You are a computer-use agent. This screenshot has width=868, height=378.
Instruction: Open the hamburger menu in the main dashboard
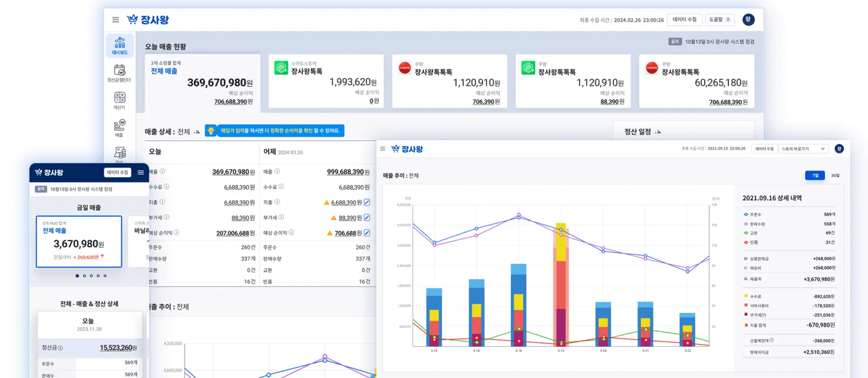[116, 20]
